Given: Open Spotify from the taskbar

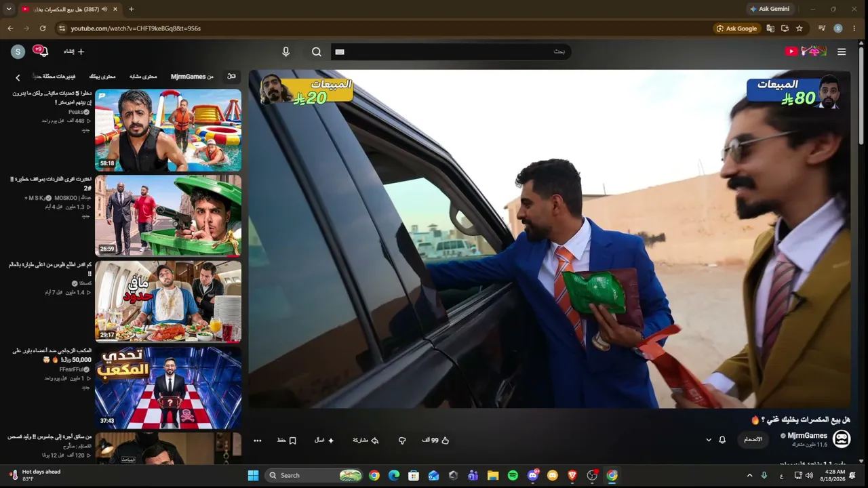Looking at the screenshot, I should 513,475.
